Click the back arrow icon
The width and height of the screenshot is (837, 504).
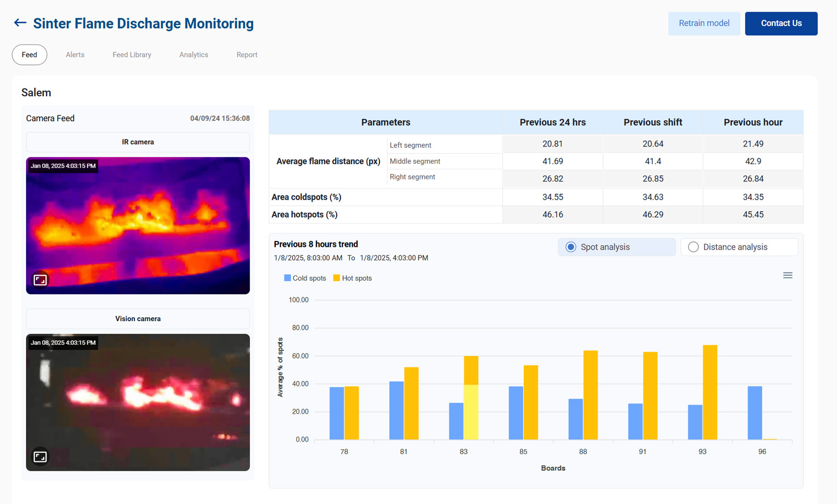click(20, 22)
